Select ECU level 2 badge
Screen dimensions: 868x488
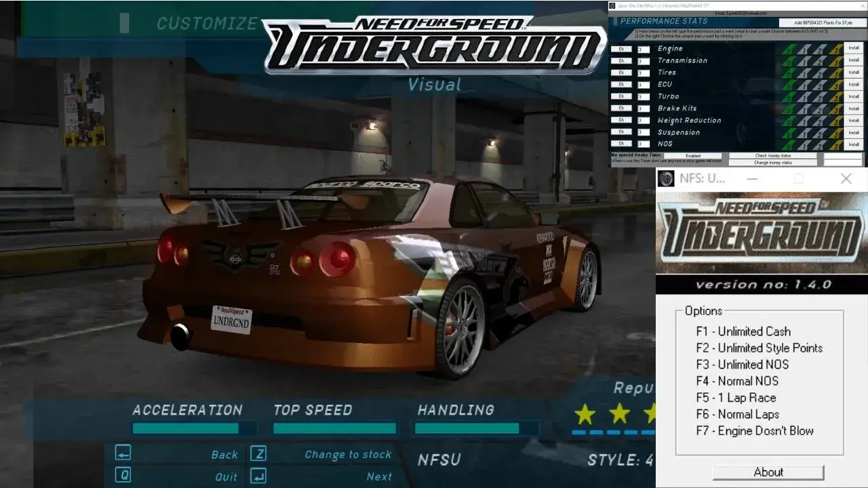click(819, 85)
